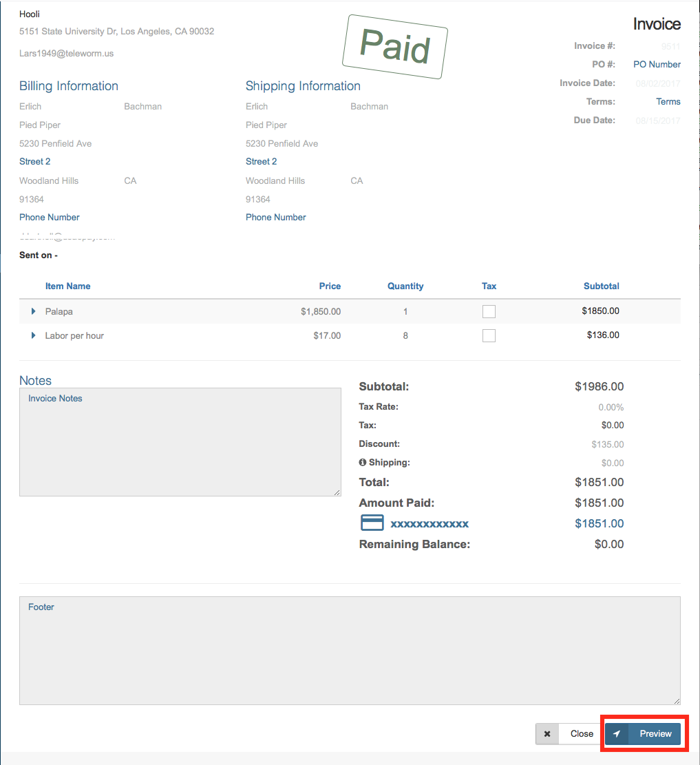Click the Shipping info circle icon
Viewport: 700px width, 765px height.
point(363,463)
